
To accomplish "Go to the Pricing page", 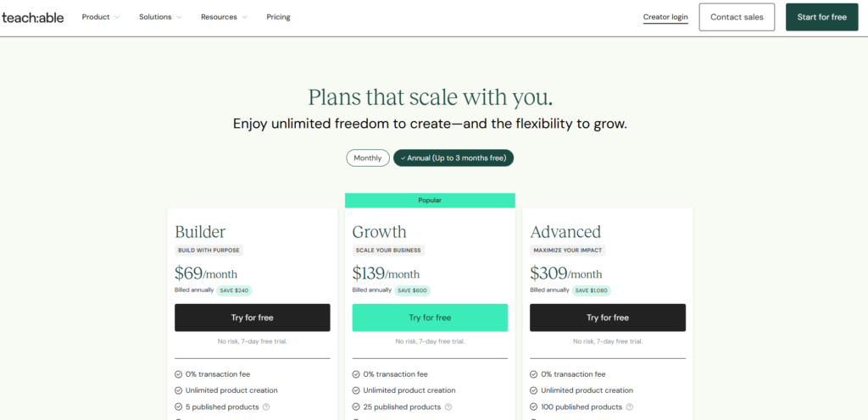I will coord(278,17).
